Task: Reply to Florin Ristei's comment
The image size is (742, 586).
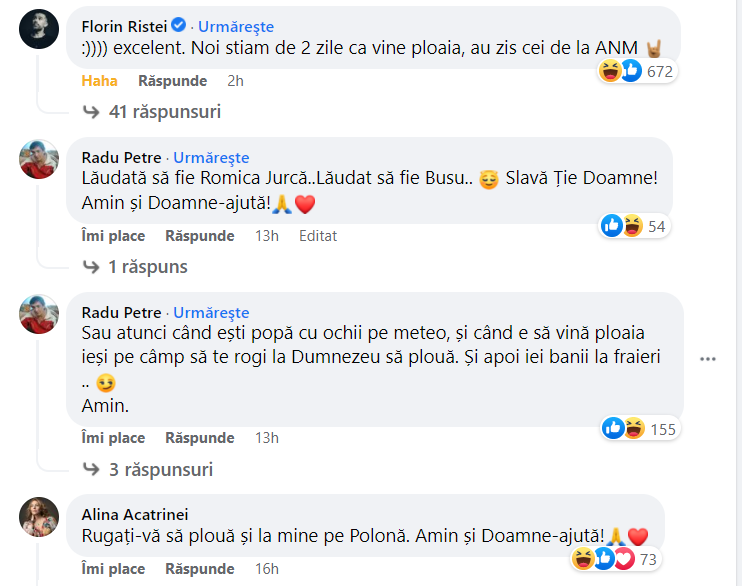Action: tap(172, 81)
